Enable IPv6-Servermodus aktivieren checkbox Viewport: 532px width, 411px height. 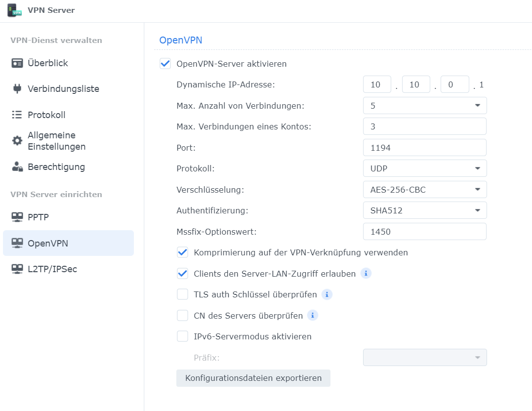click(x=183, y=336)
